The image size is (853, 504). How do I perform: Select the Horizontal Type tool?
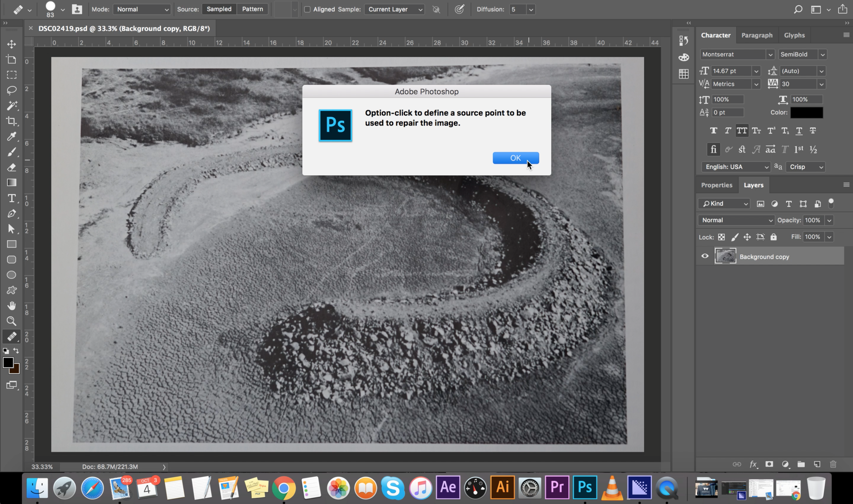tap(12, 198)
